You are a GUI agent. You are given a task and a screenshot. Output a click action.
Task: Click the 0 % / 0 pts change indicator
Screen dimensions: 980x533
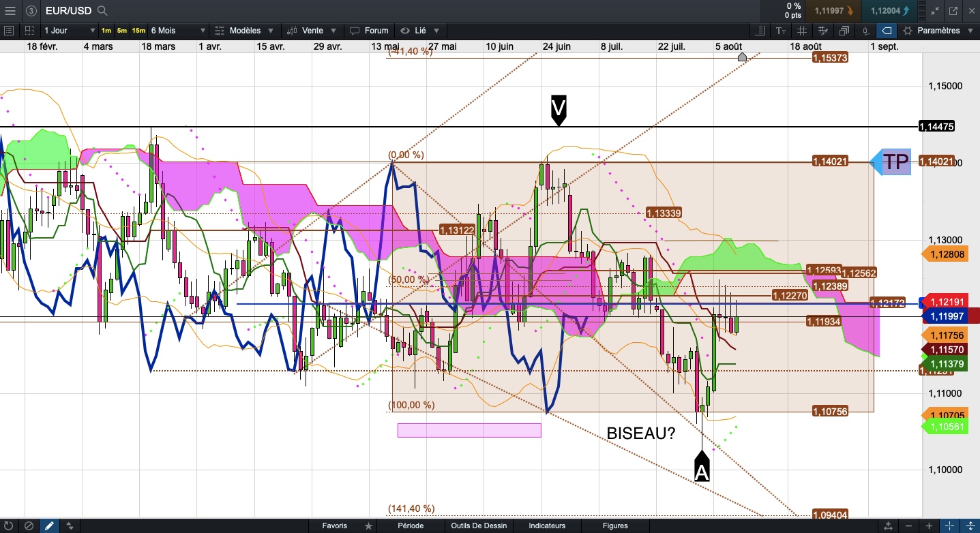point(792,10)
